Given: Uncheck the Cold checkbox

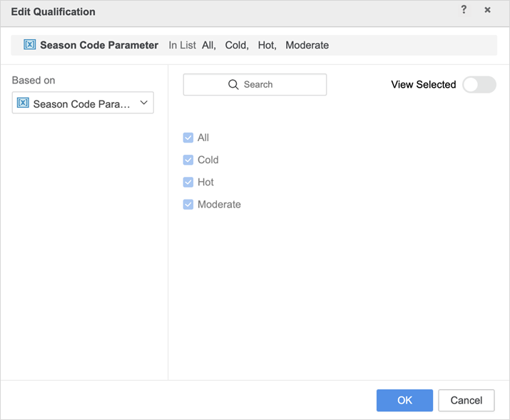Looking at the screenshot, I should (x=188, y=160).
